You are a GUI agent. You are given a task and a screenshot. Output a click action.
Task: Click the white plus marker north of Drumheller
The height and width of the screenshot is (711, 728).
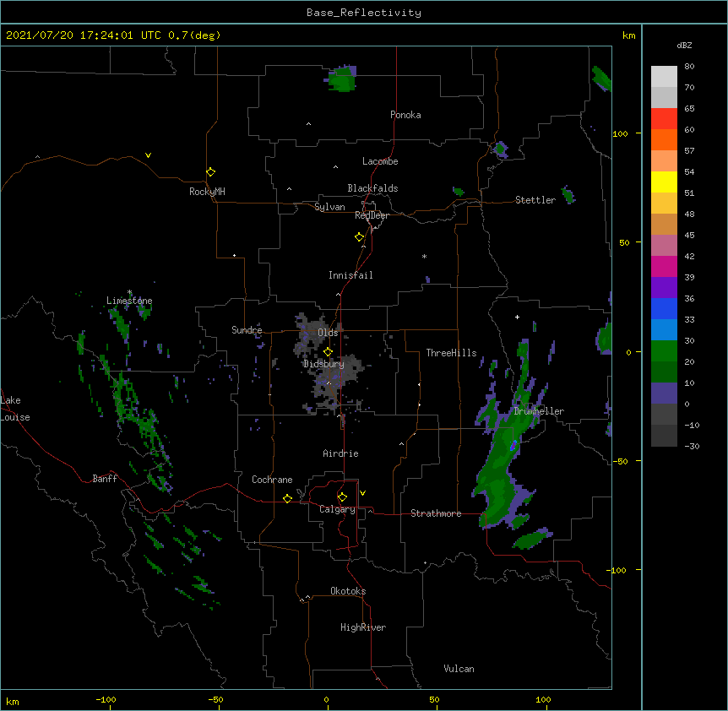pos(517,317)
